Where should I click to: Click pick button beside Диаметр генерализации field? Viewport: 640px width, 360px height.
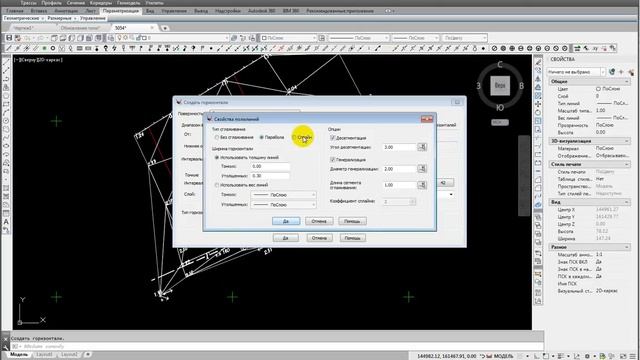pyautogui.click(x=422, y=169)
